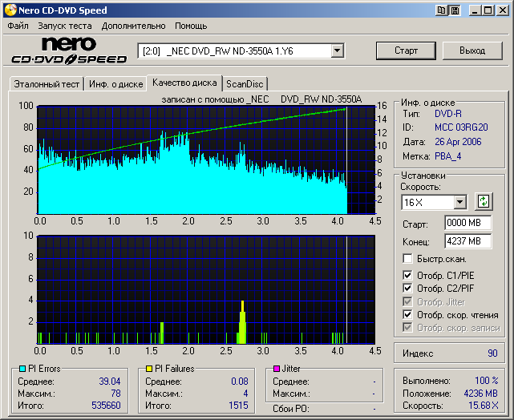
Task: Expand the 16X speed dropdown
Action: 459,202
